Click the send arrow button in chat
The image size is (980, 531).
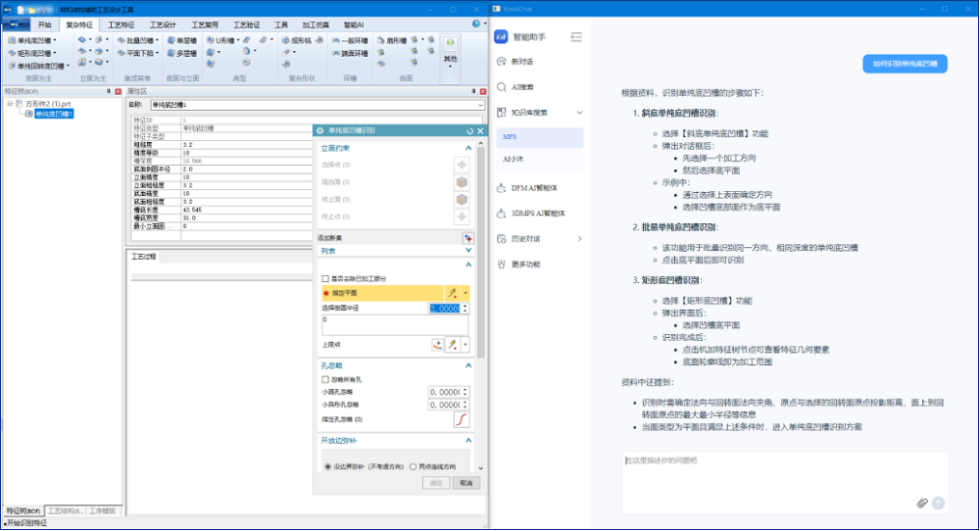[x=938, y=503]
